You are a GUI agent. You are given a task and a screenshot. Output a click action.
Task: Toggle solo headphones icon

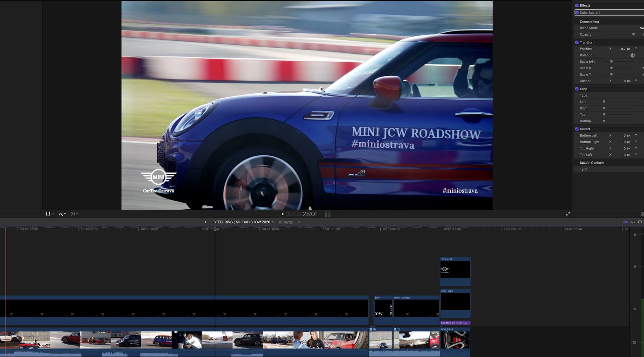tap(640, 222)
